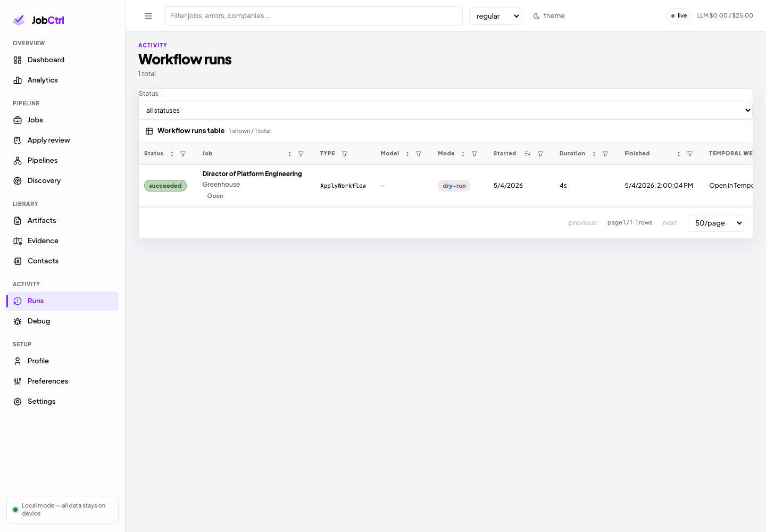766x532 pixels.
Task: Click the succeeded status badge
Action: 165,186
